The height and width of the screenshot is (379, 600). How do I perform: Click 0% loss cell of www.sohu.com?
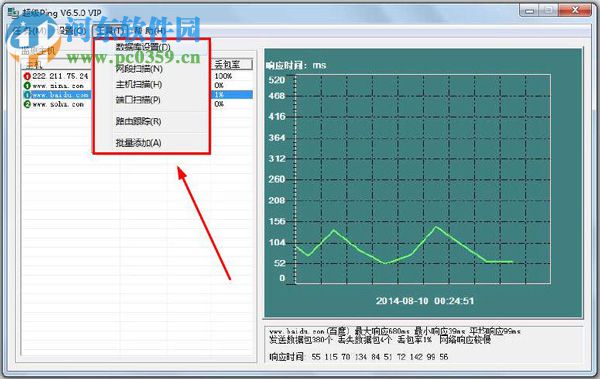[219, 104]
